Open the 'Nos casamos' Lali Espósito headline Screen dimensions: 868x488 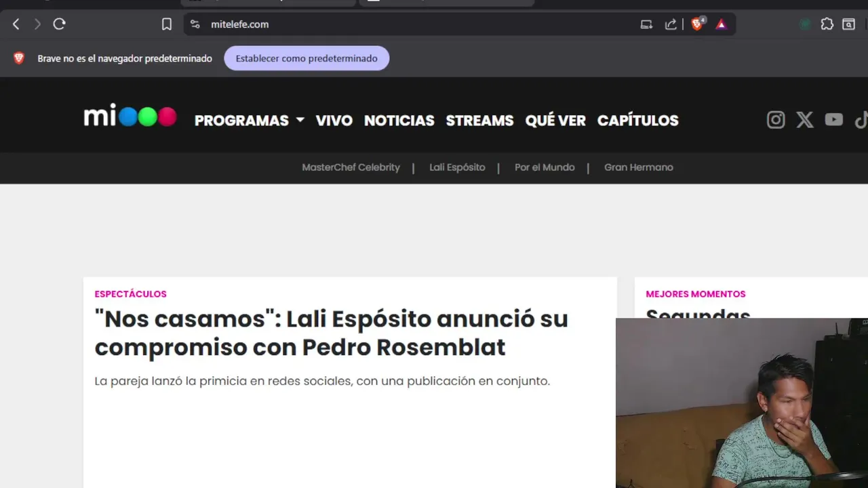[x=331, y=333]
